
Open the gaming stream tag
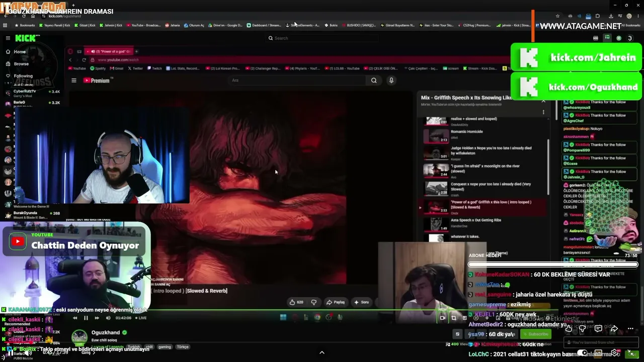[x=165, y=347]
